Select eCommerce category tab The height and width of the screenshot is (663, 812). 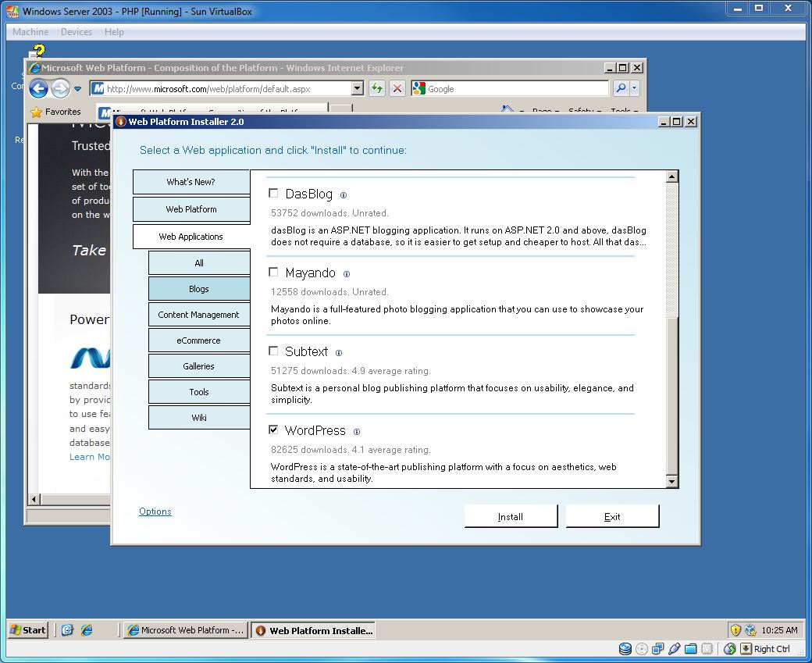point(199,340)
